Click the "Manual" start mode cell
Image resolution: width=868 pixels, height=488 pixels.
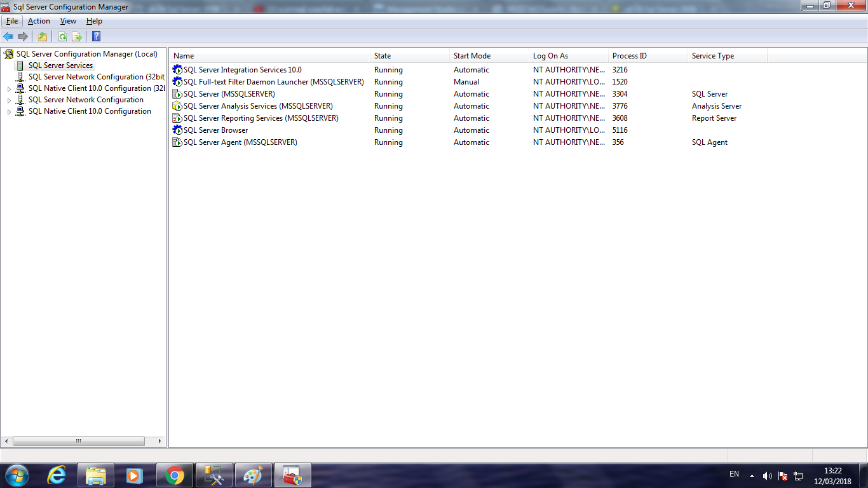466,82
